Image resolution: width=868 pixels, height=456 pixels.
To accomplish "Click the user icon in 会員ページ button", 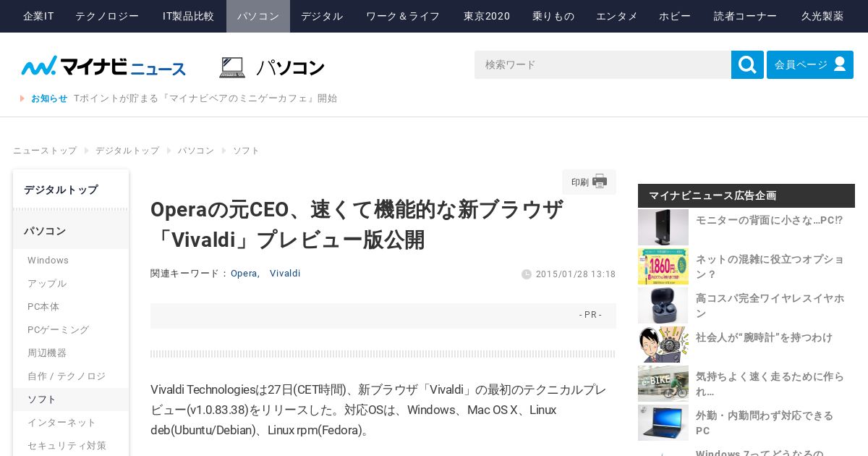I will [840, 64].
